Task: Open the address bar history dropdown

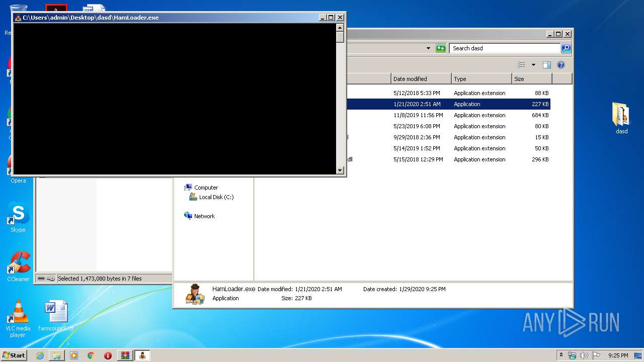Action: [x=428, y=48]
